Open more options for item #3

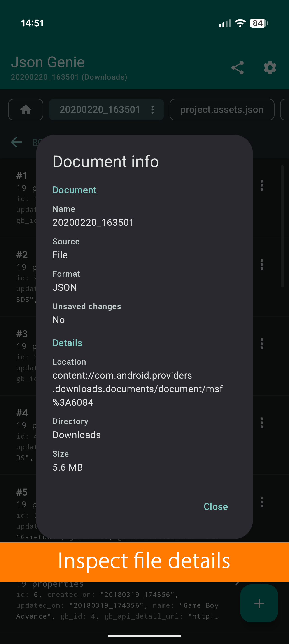[x=262, y=344]
